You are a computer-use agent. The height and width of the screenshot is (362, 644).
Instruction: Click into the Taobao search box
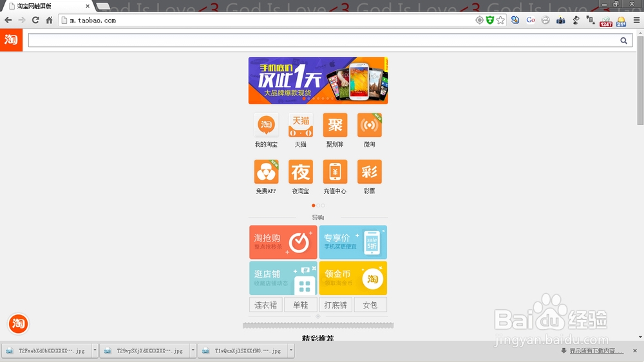[x=323, y=41]
